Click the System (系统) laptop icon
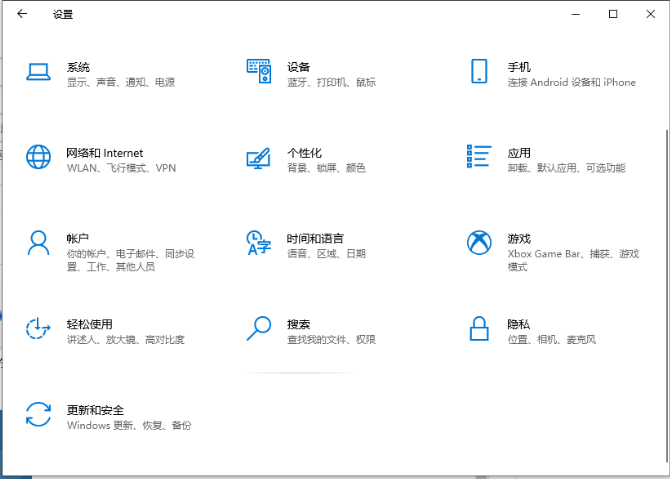This screenshot has height=479, width=670. 38,72
